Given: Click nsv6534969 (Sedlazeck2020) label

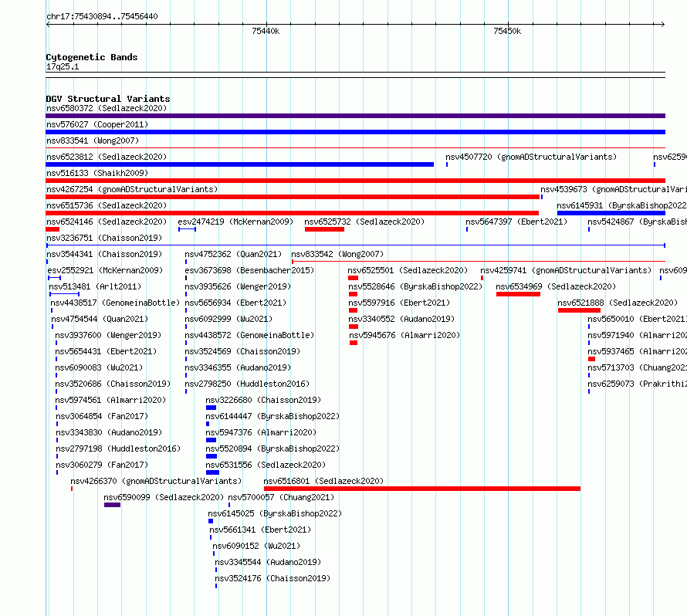Looking at the screenshot, I should coord(556,286).
